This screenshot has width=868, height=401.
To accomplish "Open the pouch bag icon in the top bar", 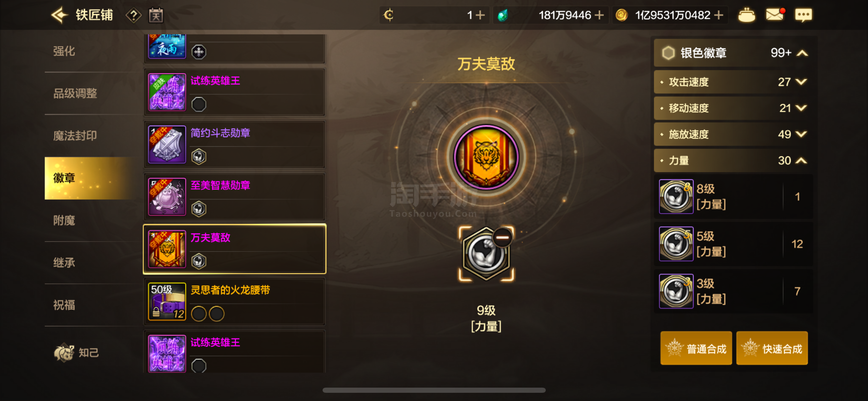I will click(746, 15).
